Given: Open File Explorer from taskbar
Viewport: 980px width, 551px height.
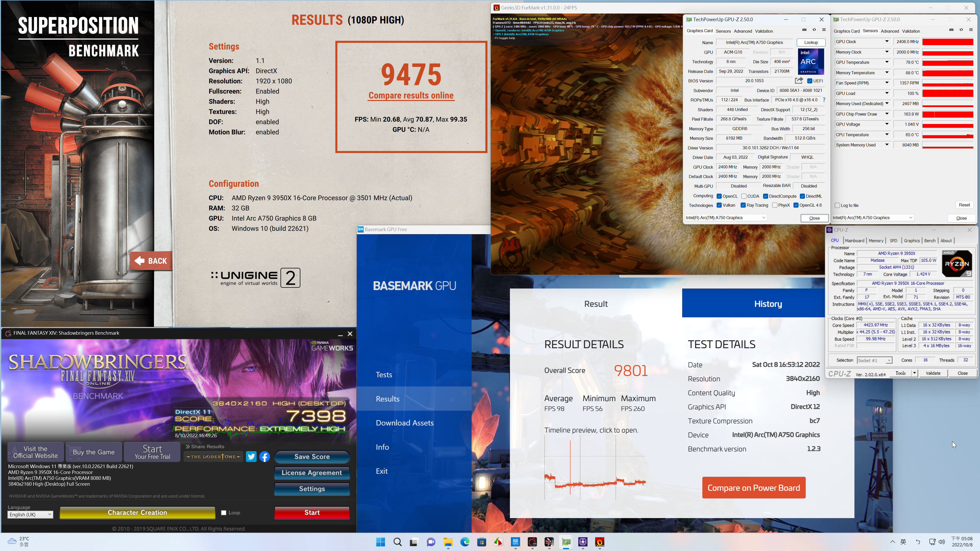Looking at the screenshot, I should [x=448, y=542].
